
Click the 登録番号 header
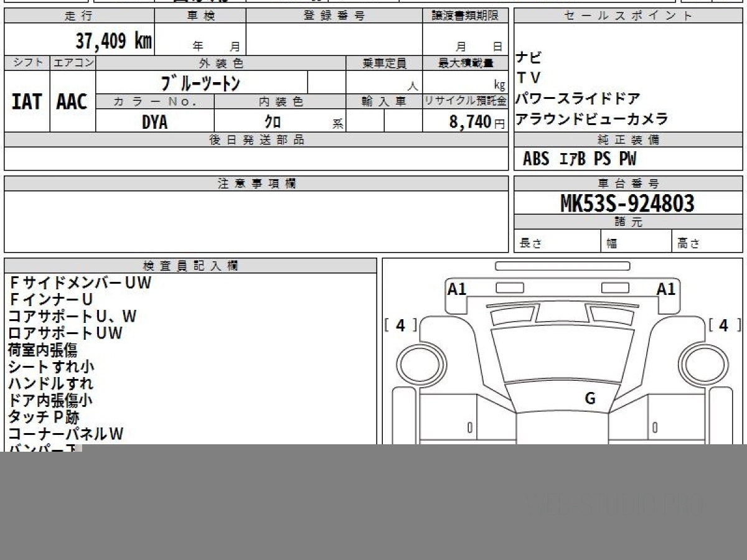coord(334,16)
